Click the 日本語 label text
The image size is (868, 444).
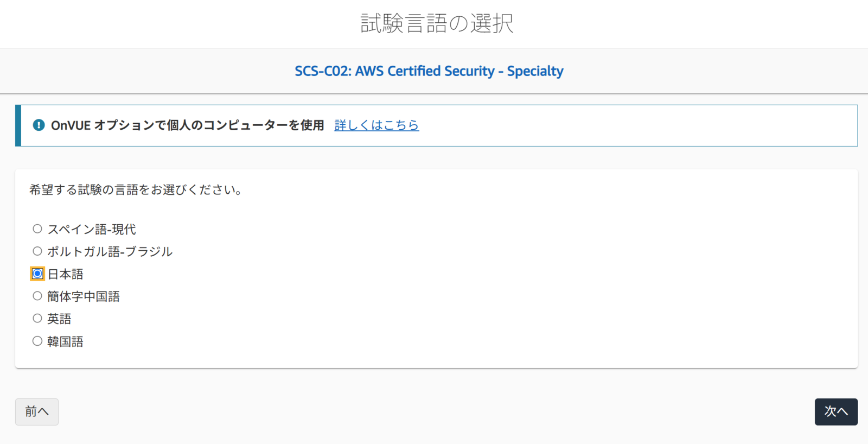[66, 274]
